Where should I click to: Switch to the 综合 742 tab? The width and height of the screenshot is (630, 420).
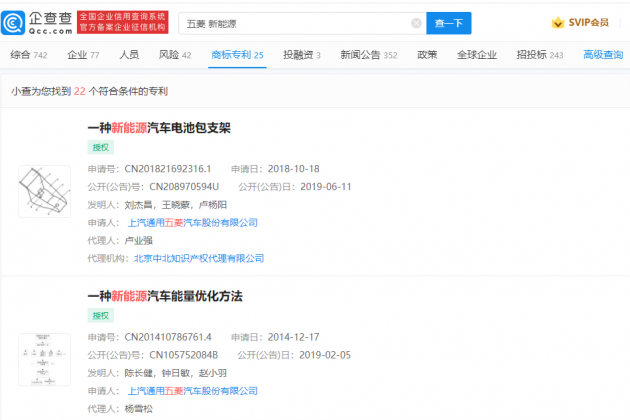(29, 55)
